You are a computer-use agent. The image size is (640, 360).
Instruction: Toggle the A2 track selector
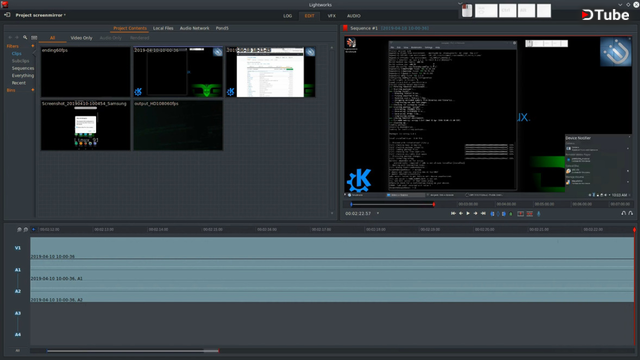[x=18, y=291]
